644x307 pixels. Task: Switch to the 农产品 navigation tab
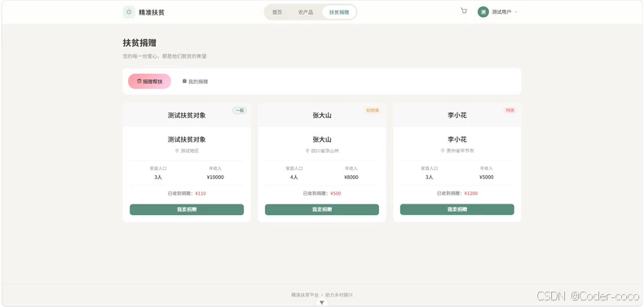[x=306, y=12]
